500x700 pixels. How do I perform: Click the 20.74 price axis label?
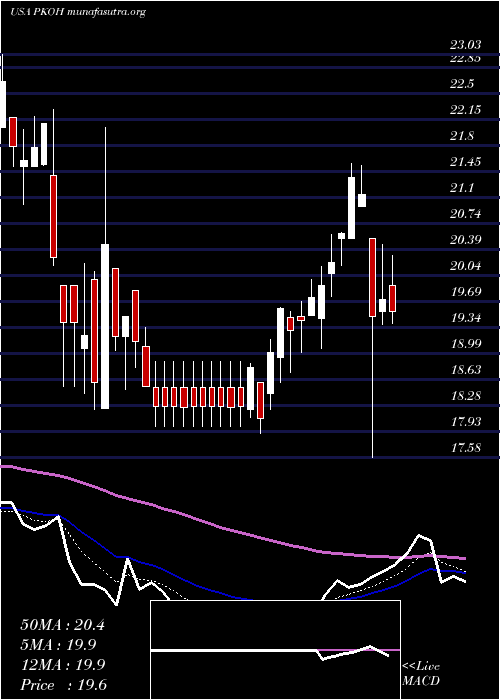pyautogui.click(x=465, y=214)
